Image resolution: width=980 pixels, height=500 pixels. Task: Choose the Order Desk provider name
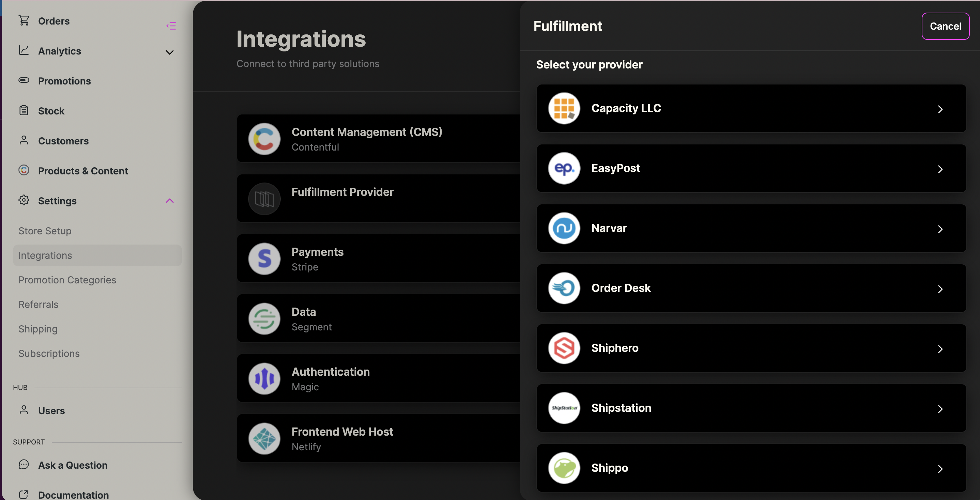621,288
